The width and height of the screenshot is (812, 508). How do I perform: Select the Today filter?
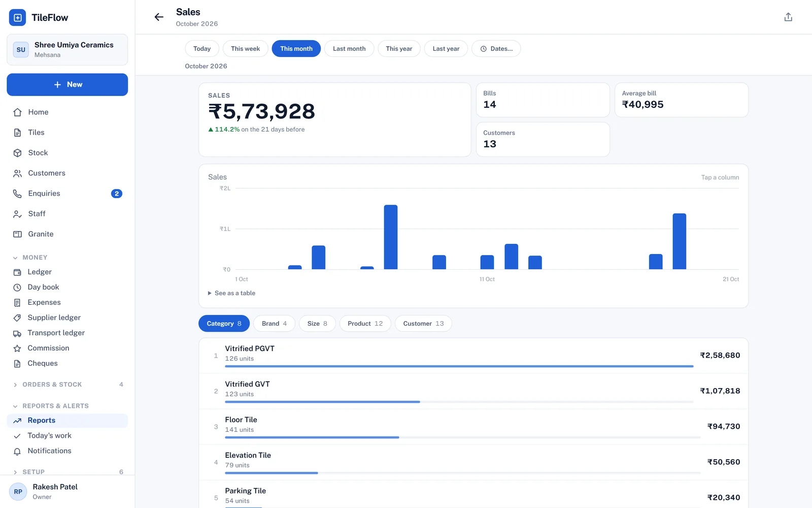click(x=202, y=49)
